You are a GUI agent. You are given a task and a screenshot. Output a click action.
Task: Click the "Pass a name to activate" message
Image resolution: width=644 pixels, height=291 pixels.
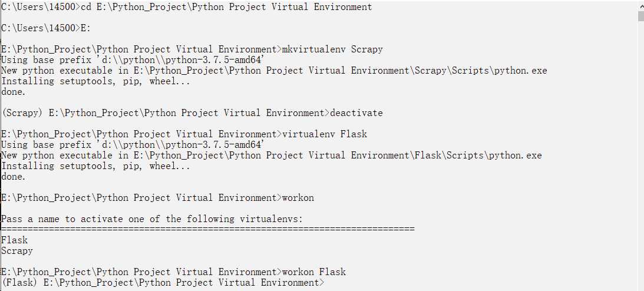(152, 219)
